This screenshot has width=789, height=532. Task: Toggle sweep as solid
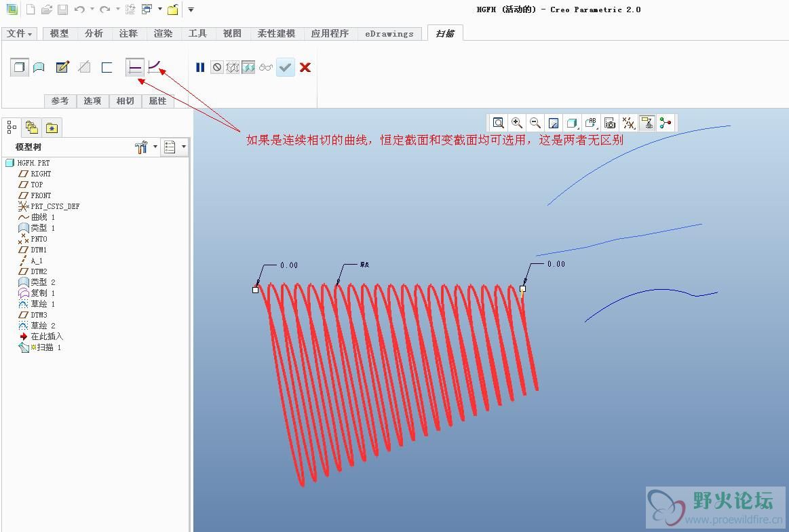click(19, 67)
